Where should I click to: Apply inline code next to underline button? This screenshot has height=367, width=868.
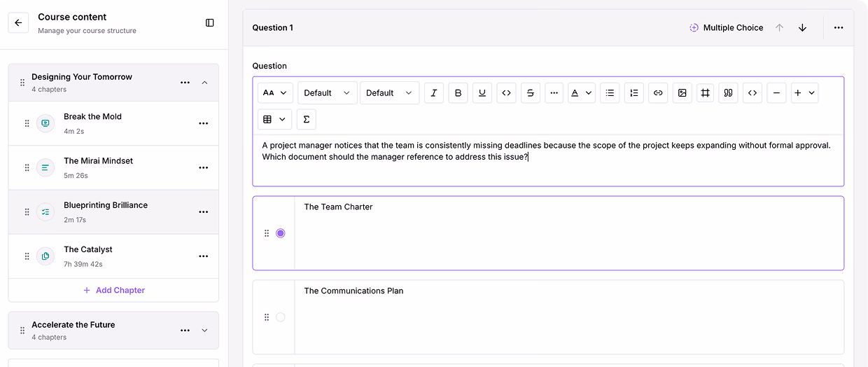click(x=506, y=92)
